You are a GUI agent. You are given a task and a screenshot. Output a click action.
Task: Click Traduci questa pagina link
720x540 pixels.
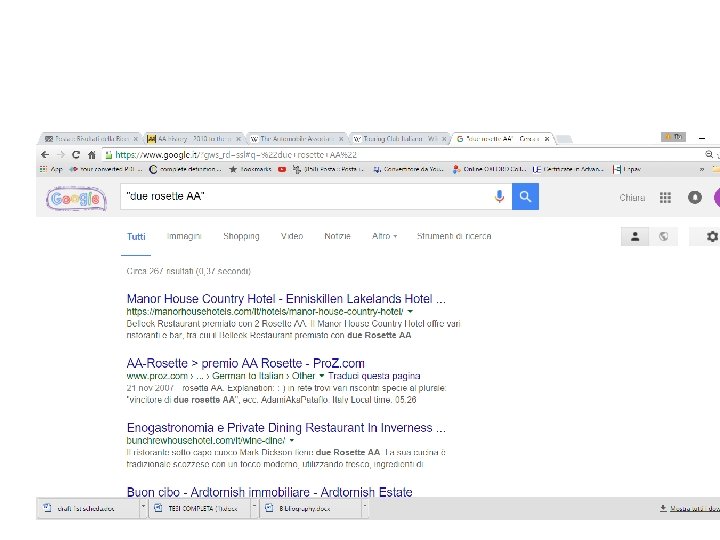click(x=374, y=376)
